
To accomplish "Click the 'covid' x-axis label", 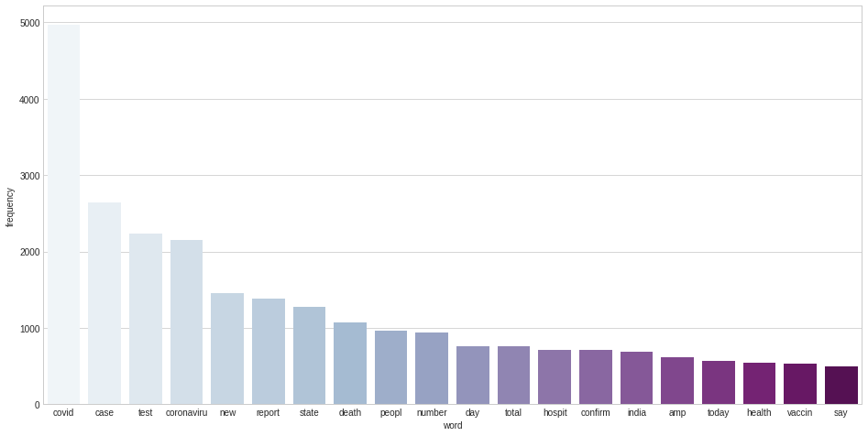I will click(63, 413).
